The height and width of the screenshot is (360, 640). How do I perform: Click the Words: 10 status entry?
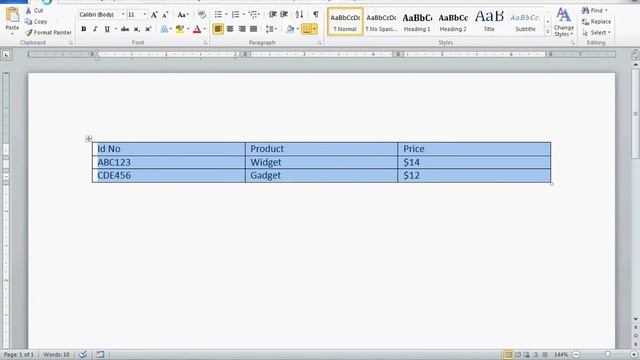coord(56,355)
